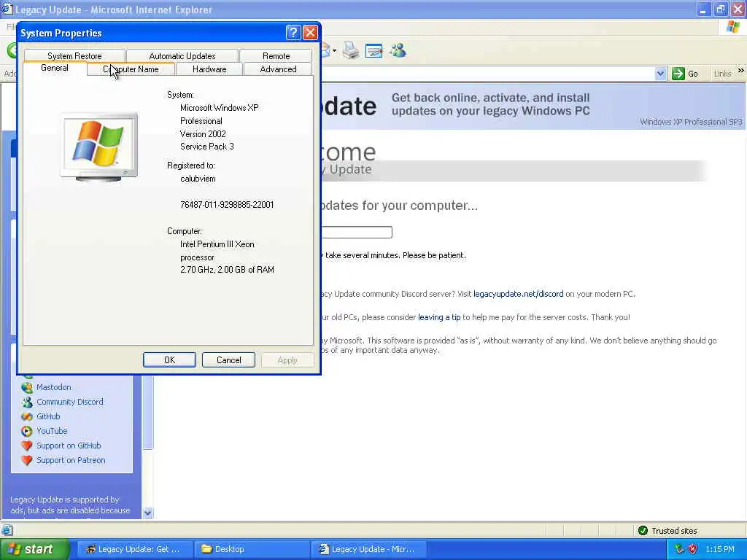The height and width of the screenshot is (560, 747).
Task: Click the Print icon in IE toolbar
Action: pos(351,50)
